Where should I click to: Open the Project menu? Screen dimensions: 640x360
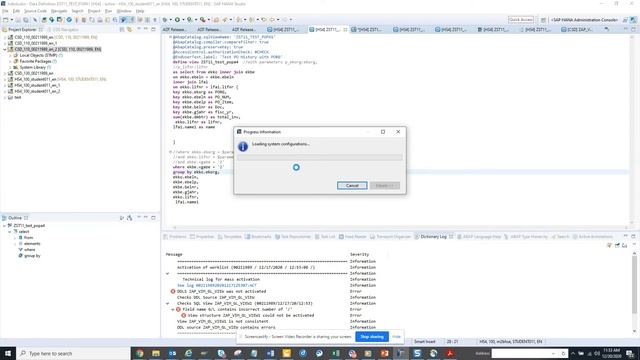[94, 11]
